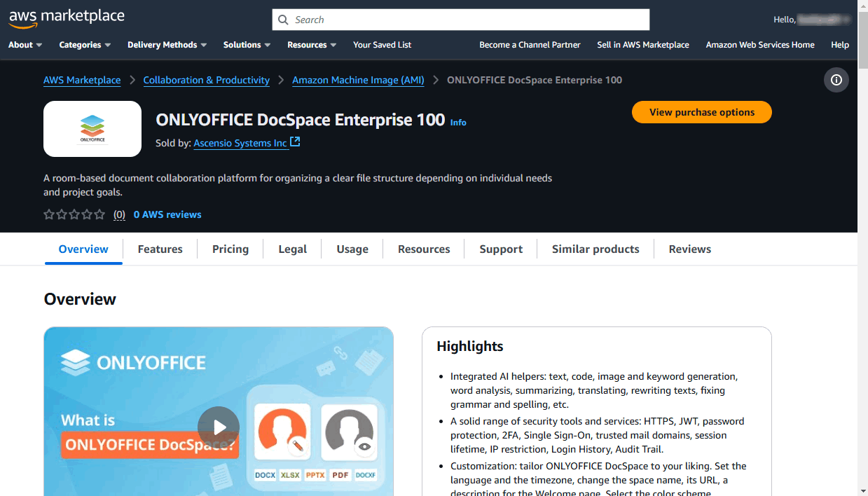This screenshot has height=496, width=868.
Task: Open the Ascensio Systems Inc seller link
Action: (240, 143)
